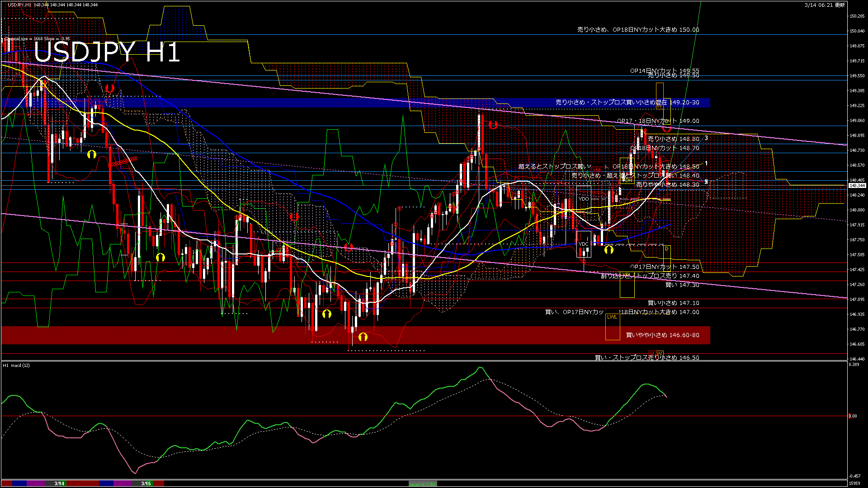The height and width of the screenshot is (488, 868).
Task: Click the 150.040 price axis value
Action: [x=857, y=31]
